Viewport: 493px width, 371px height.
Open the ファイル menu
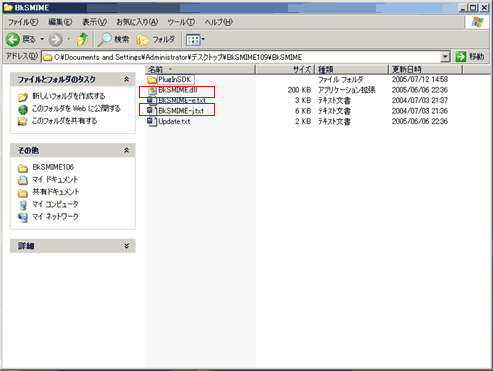pyautogui.click(x=23, y=22)
